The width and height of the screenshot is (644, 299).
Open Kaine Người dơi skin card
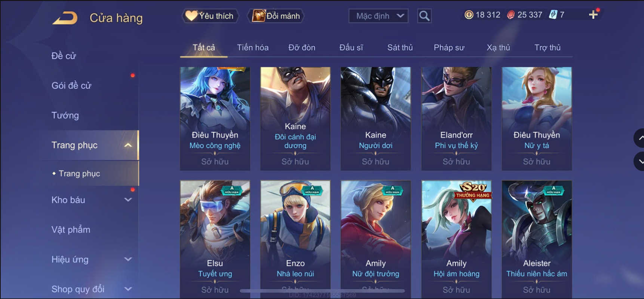[x=375, y=119]
